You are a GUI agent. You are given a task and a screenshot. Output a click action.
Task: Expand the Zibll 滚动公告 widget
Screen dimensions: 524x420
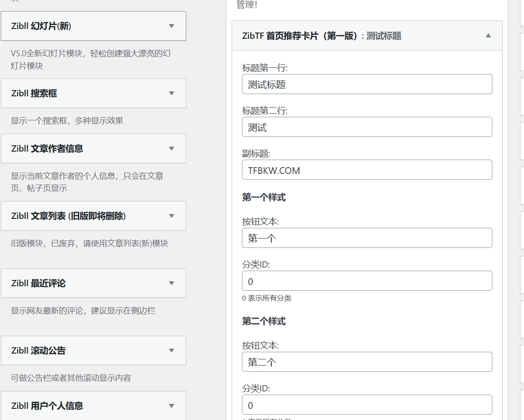tap(172, 350)
